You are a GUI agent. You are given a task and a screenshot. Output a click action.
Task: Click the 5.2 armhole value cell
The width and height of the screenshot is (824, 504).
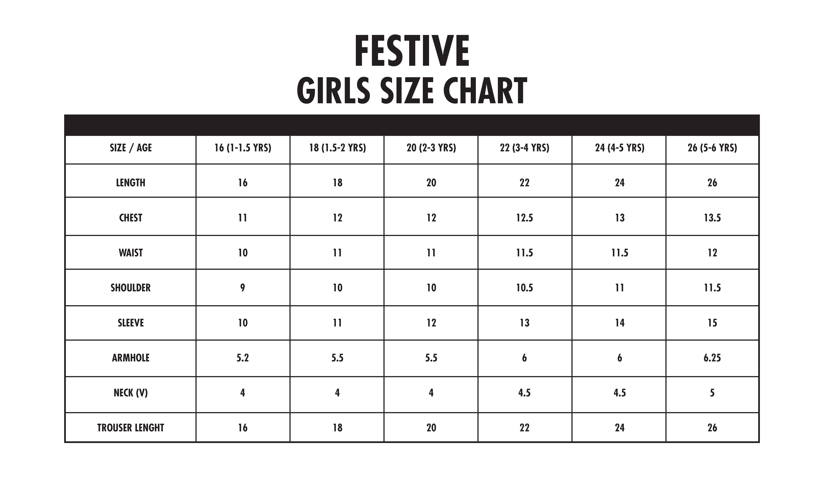click(x=243, y=358)
